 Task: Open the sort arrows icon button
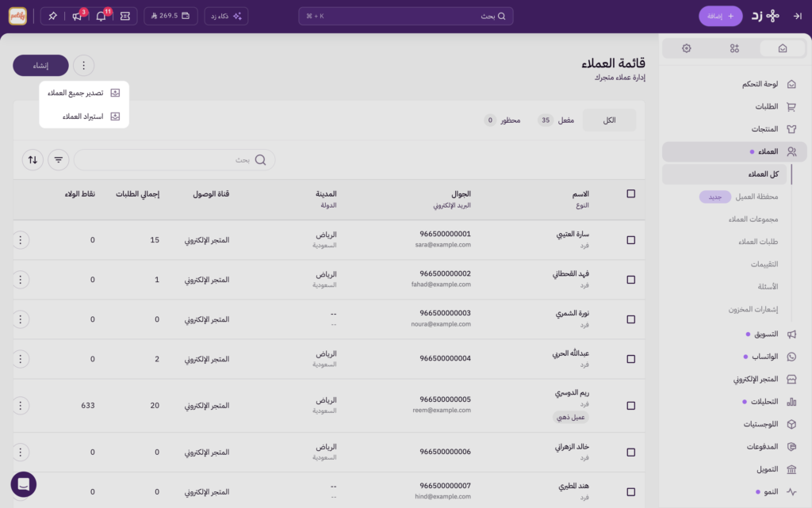tap(33, 160)
